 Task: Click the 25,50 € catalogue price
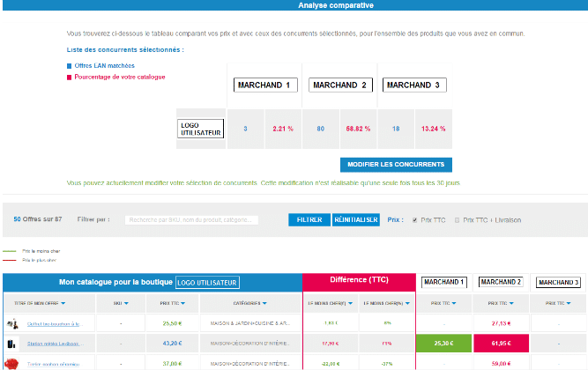(x=173, y=323)
